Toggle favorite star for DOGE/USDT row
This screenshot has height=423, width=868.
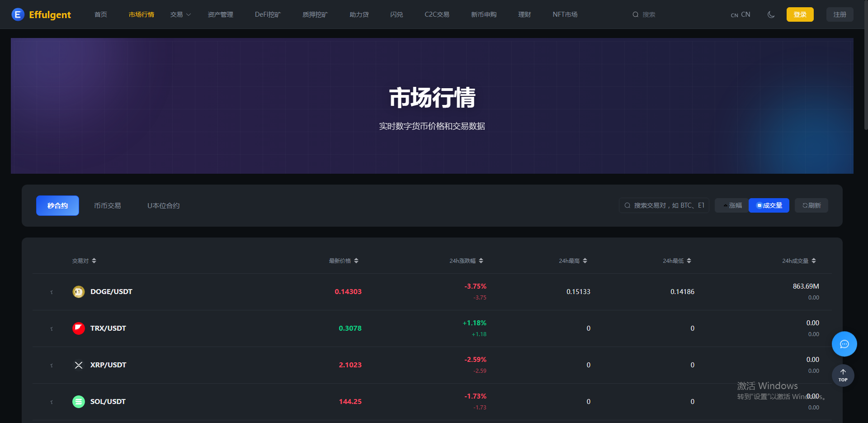[52, 292]
